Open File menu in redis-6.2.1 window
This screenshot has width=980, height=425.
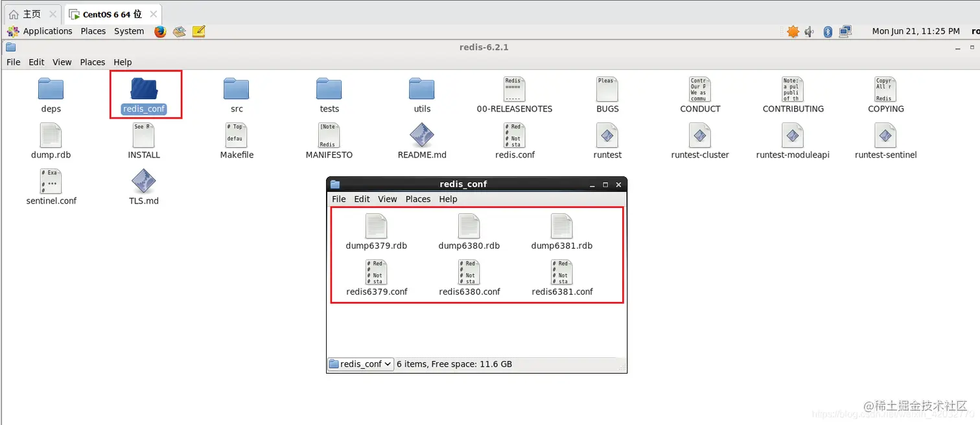click(14, 62)
